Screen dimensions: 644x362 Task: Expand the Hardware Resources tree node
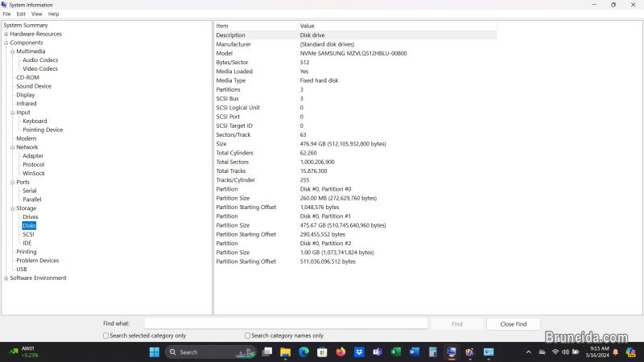click(x=6, y=34)
